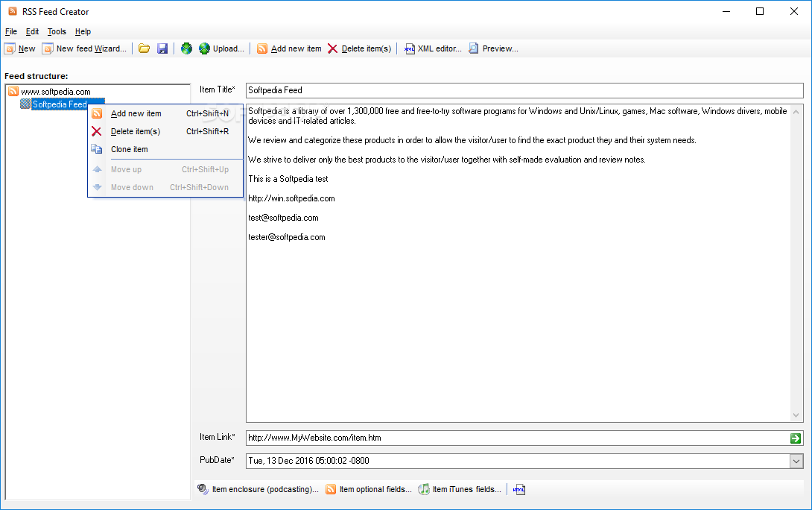Click the clone pages icon in the context menu

pos(97,149)
